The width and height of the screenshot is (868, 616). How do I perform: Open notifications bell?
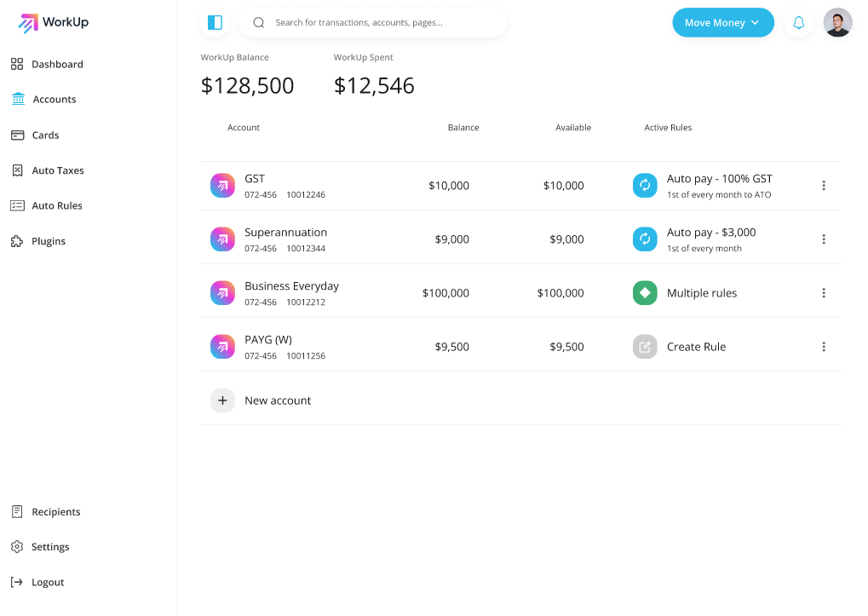click(x=799, y=23)
